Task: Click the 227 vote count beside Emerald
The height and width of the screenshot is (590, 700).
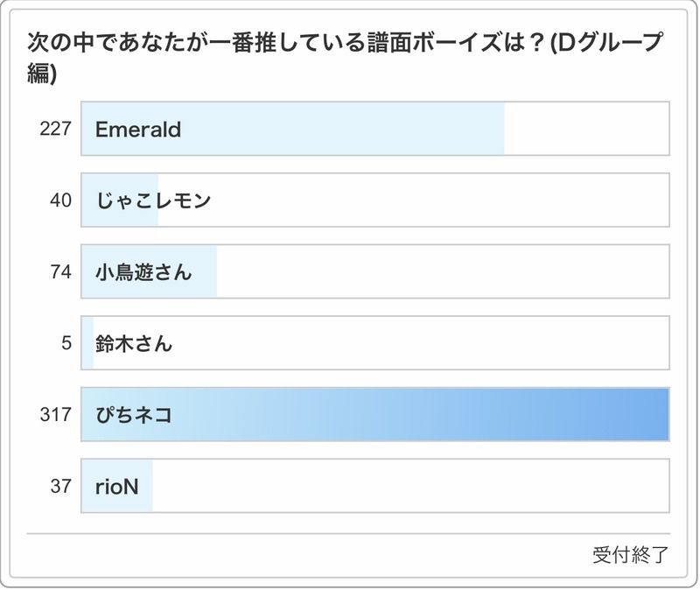Action: (55, 130)
